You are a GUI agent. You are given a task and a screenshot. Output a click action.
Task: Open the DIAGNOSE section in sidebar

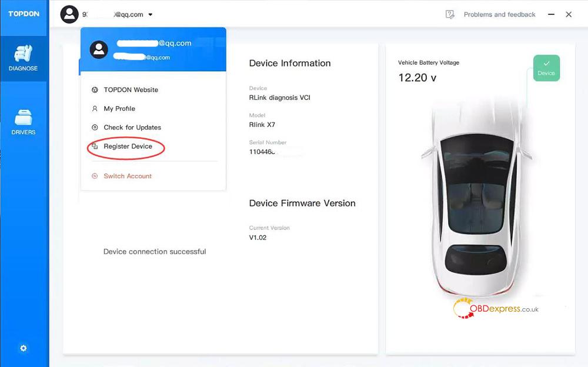(x=24, y=58)
